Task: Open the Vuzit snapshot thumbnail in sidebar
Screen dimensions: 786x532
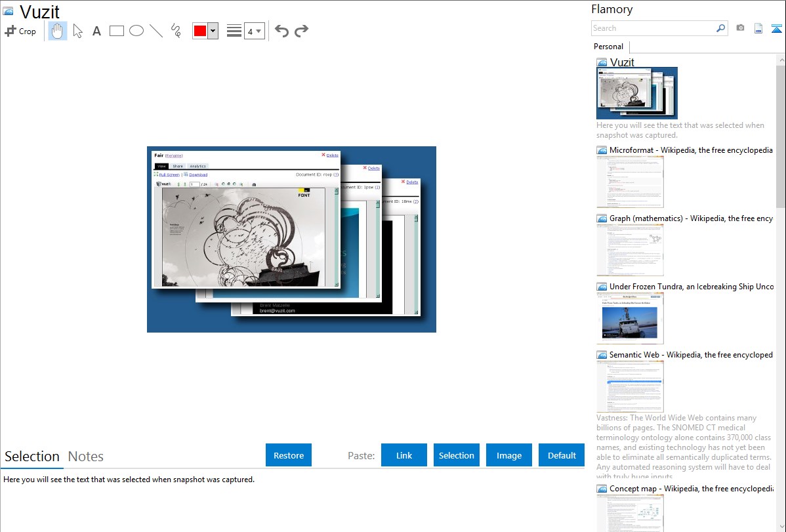Action: click(x=637, y=93)
